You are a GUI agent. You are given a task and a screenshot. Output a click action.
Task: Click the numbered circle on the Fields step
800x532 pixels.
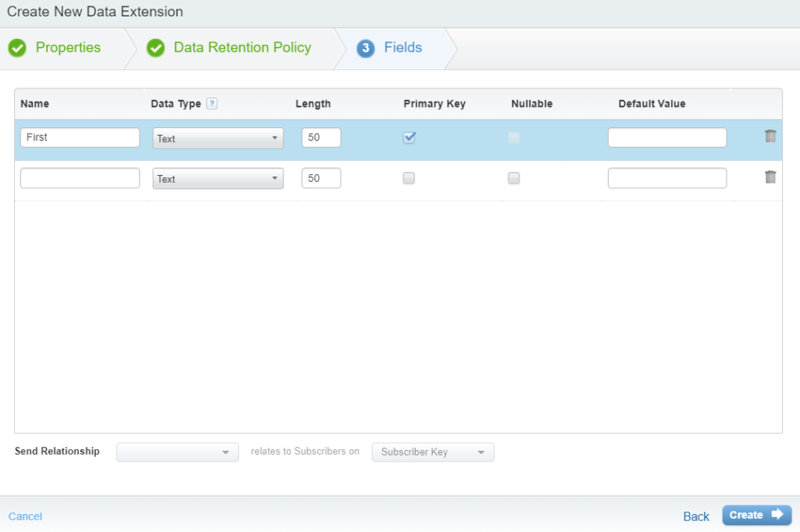tap(364, 48)
